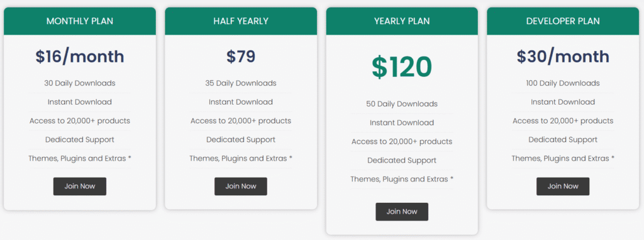Click Instant Download in Half Yearly card
This screenshot has height=240, width=644.
(x=241, y=101)
